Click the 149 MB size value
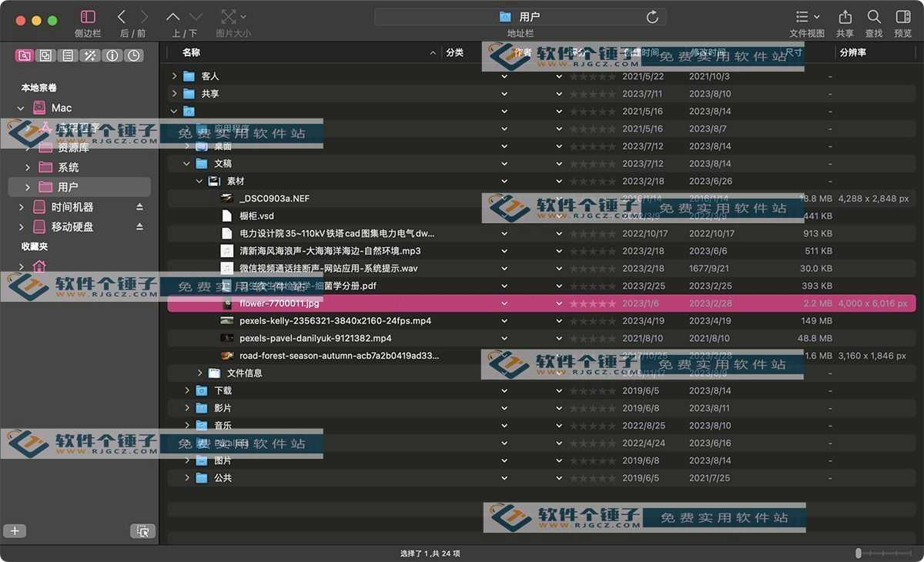Viewport: 924px width, 562px height. 816,321
